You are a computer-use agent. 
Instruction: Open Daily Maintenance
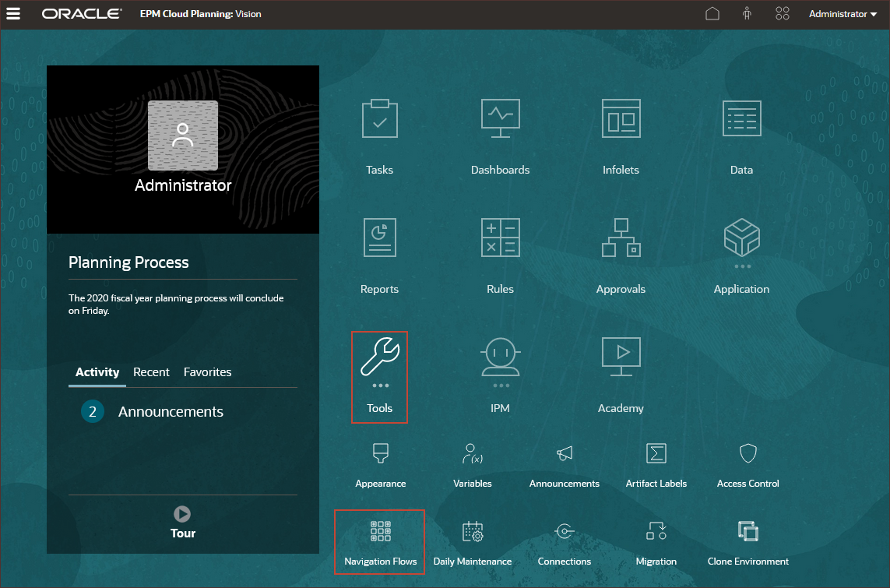(x=472, y=543)
